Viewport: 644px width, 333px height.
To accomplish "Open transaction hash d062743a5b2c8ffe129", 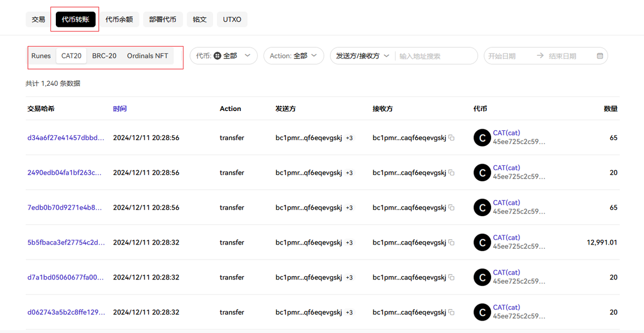I will click(x=66, y=312).
